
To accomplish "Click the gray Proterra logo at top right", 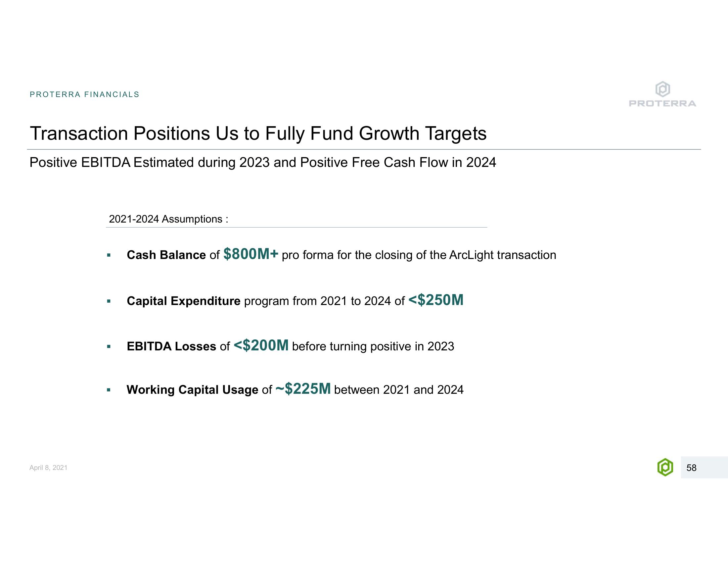I will pyautogui.click(x=662, y=94).
